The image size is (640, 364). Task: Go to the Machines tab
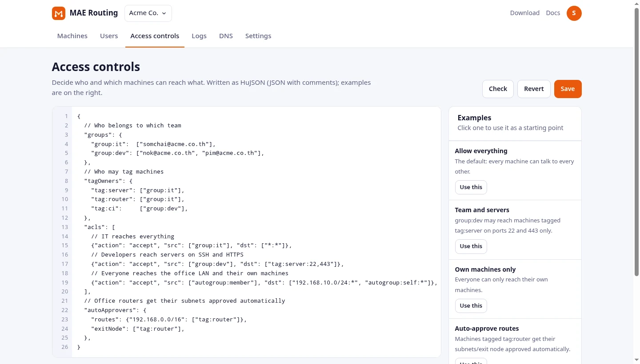click(72, 36)
